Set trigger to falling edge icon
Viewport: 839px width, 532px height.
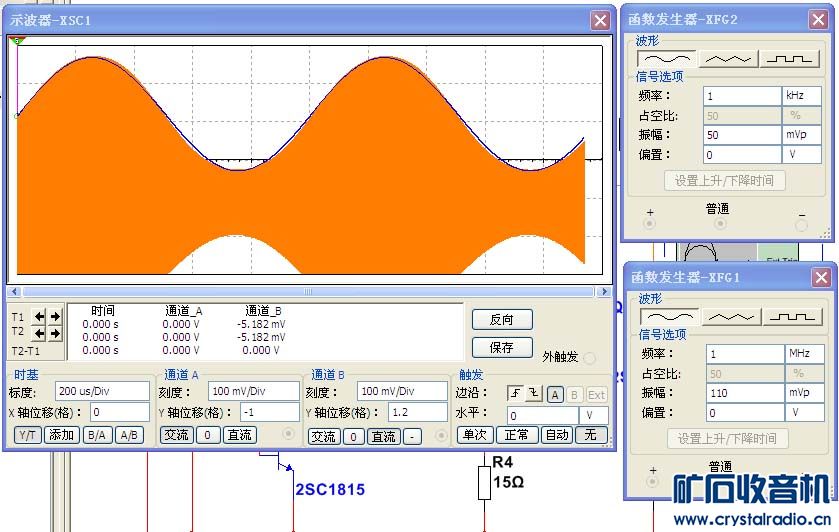point(533,393)
